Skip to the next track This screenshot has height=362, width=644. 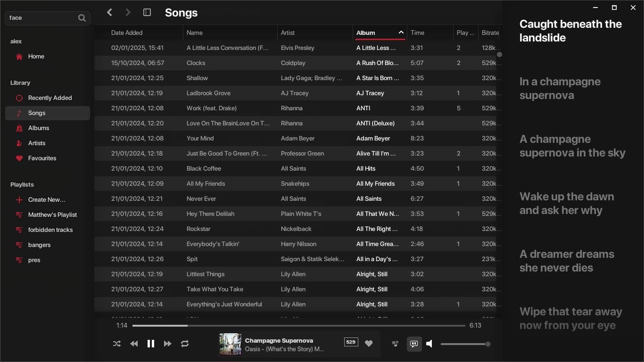click(x=168, y=344)
